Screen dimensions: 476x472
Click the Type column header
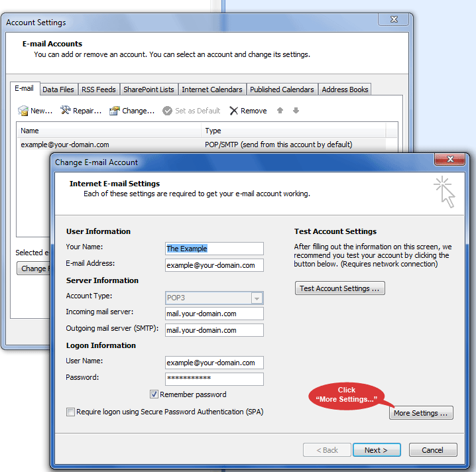[x=294, y=131]
